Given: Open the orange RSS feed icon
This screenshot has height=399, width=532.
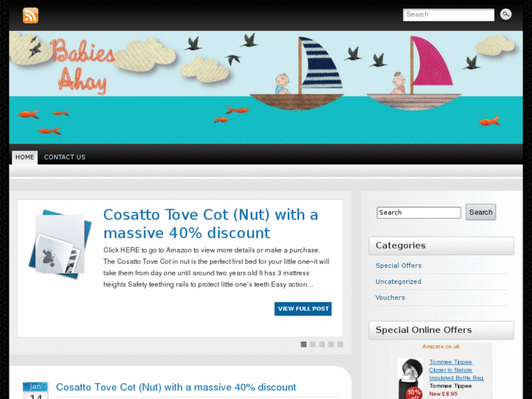Looking at the screenshot, I should pyautogui.click(x=31, y=15).
